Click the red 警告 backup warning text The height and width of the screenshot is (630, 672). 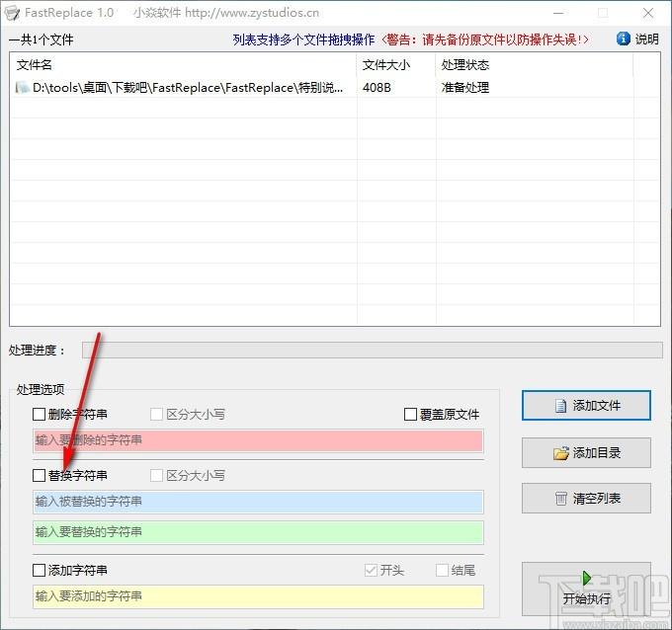[x=484, y=39]
